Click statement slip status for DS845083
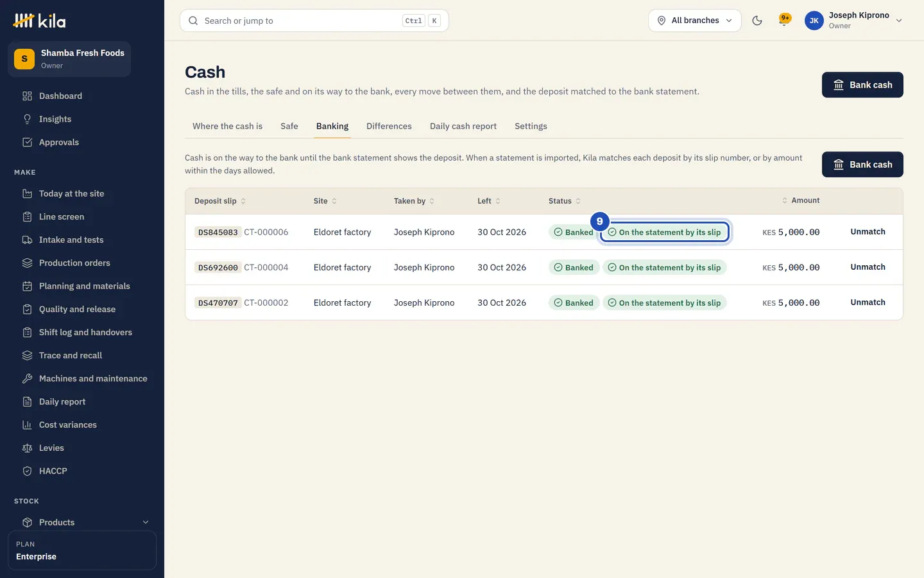Screen dimensions: 924x578 pyautogui.click(x=664, y=232)
